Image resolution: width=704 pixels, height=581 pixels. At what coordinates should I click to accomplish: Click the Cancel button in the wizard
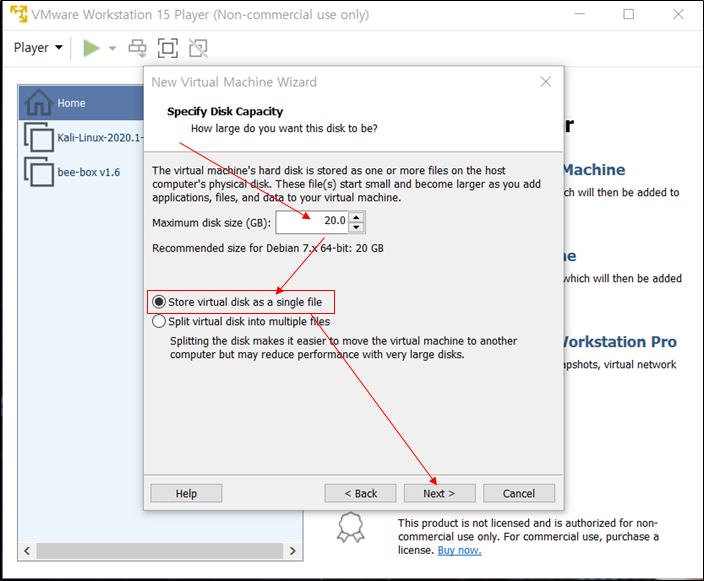519,493
